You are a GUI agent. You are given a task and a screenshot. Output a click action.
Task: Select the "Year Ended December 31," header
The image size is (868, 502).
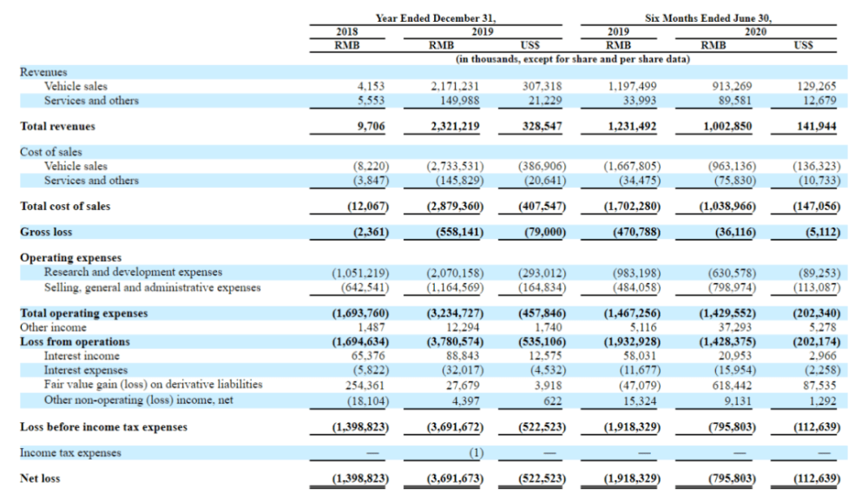tap(436, 18)
